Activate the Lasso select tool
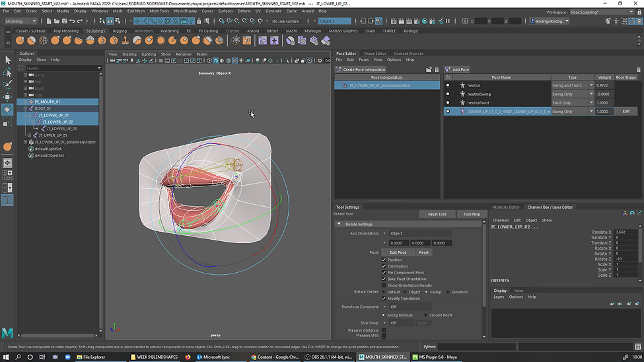 point(7,72)
